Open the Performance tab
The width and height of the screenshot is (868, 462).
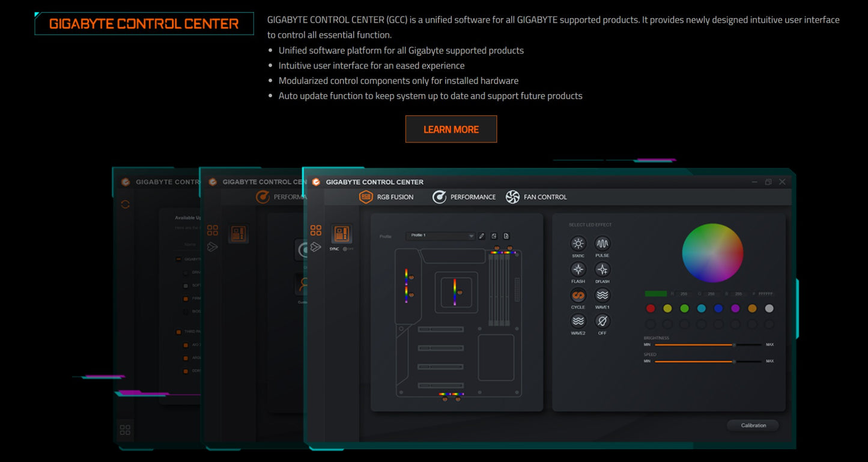coord(464,197)
